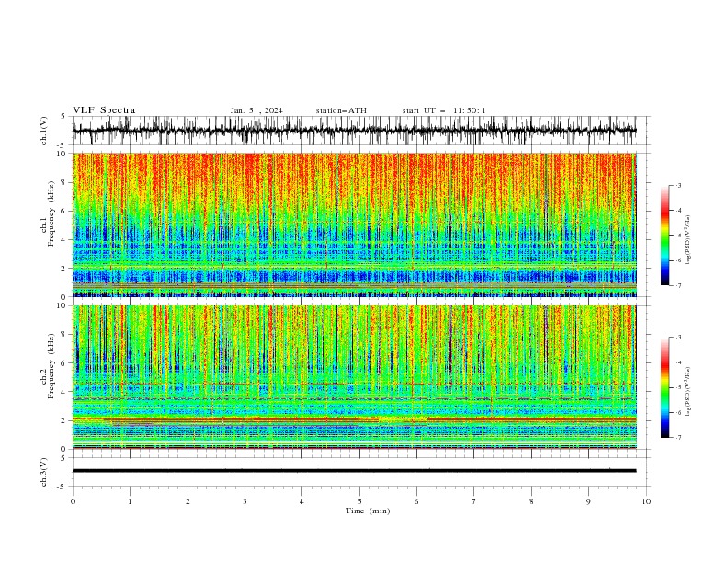Click the date 'Jan. 5 , 2024'

click(256, 110)
